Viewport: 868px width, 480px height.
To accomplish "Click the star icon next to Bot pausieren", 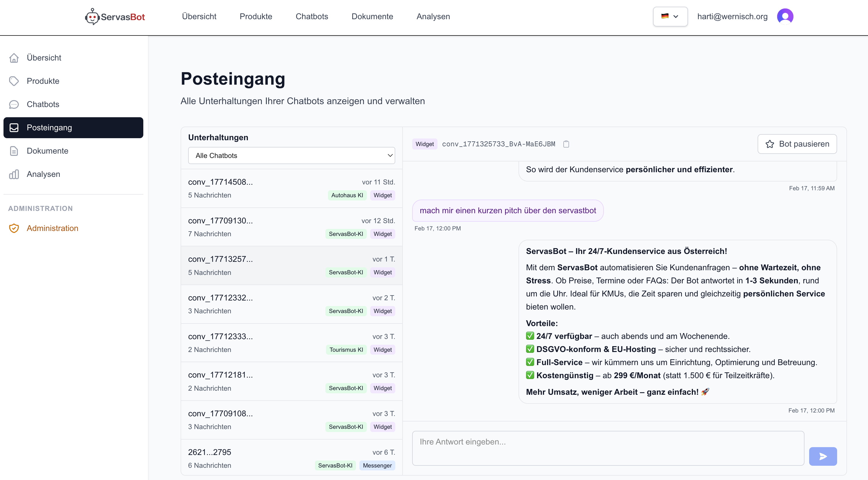I will [770, 144].
